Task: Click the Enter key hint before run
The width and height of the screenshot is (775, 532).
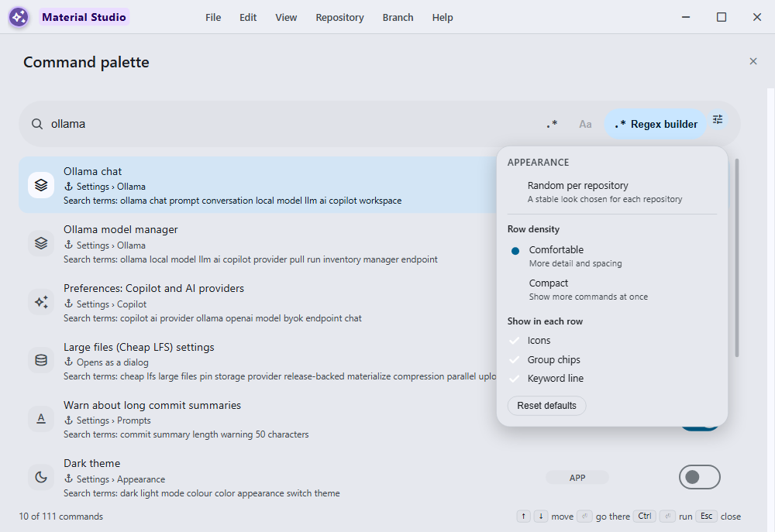Action: pos(667,517)
